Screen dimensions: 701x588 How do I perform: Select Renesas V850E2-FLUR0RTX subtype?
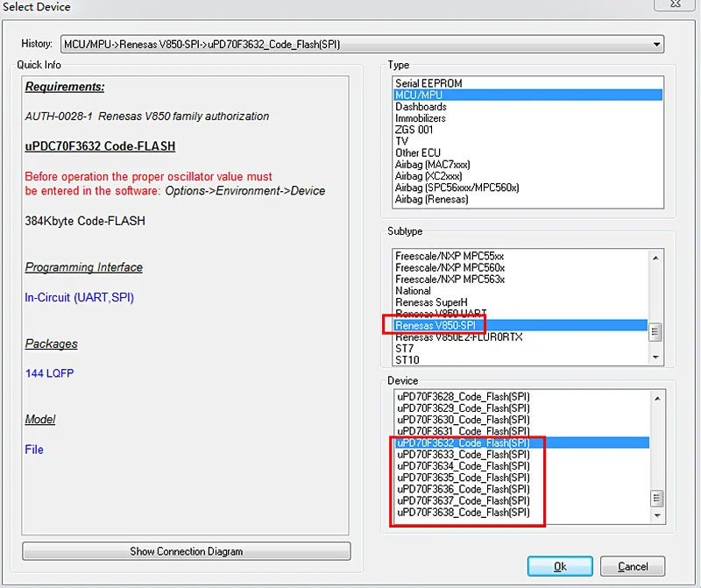tap(520, 337)
